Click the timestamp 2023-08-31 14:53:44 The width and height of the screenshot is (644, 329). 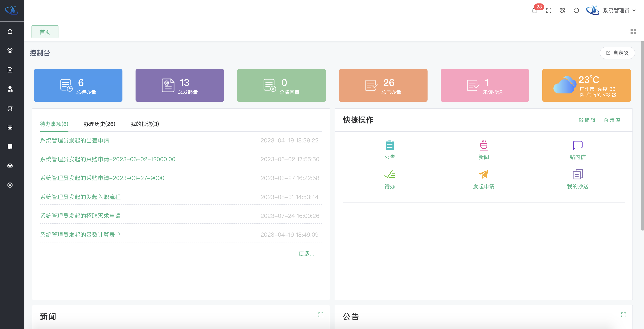(290, 197)
